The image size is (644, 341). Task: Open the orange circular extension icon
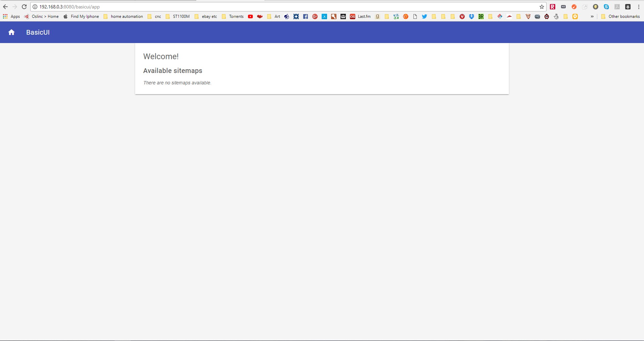[x=574, y=7]
